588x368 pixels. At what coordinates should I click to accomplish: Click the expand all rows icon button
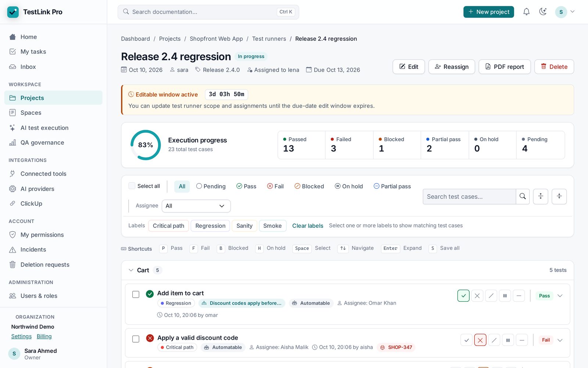click(x=541, y=197)
